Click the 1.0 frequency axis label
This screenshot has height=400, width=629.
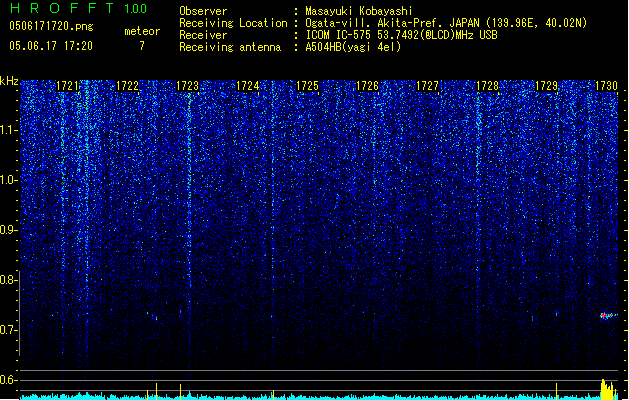pos(9,180)
